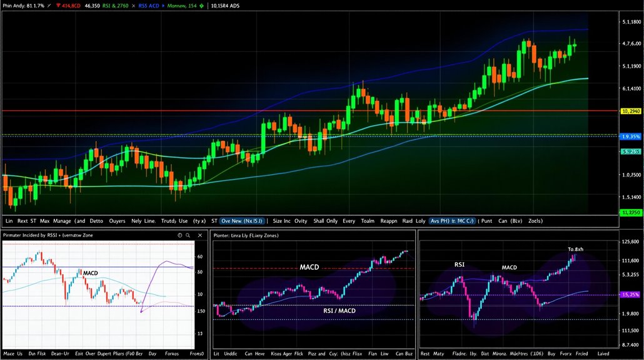Click Forkos in the panel footer
The image size is (644, 360).
pos(172,353)
